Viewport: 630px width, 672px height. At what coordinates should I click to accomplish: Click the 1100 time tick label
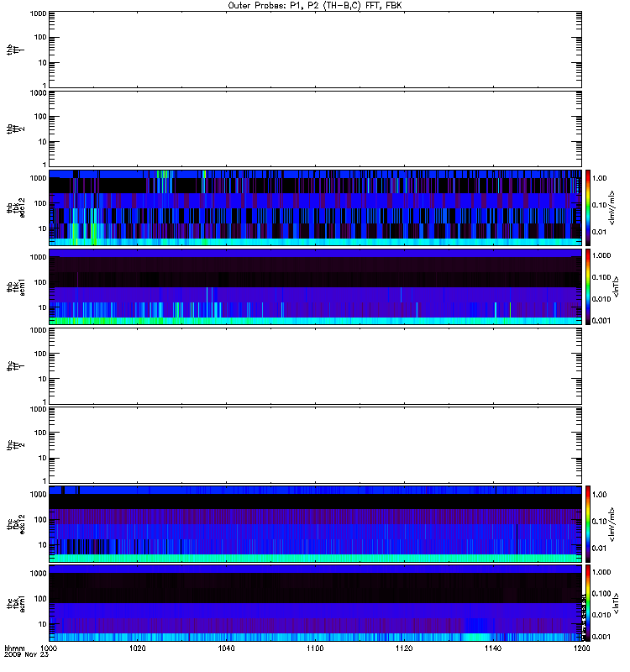tap(315, 648)
